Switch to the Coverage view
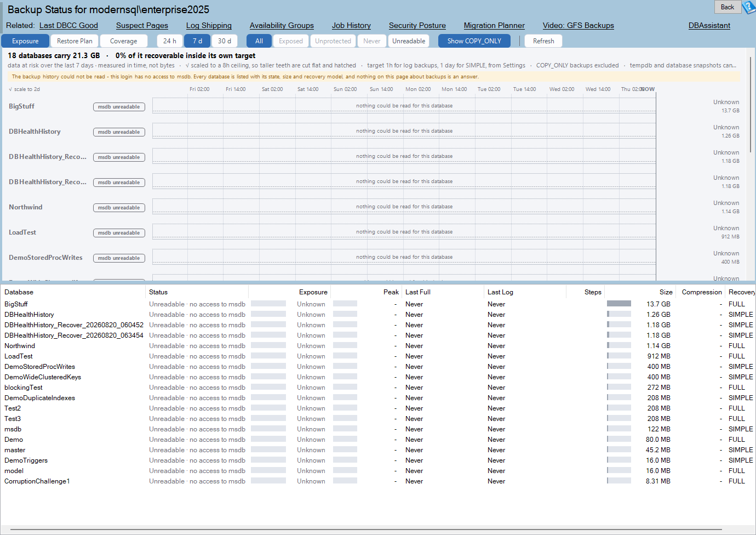The height and width of the screenshot is (535, 756). [x=124, y=41]
